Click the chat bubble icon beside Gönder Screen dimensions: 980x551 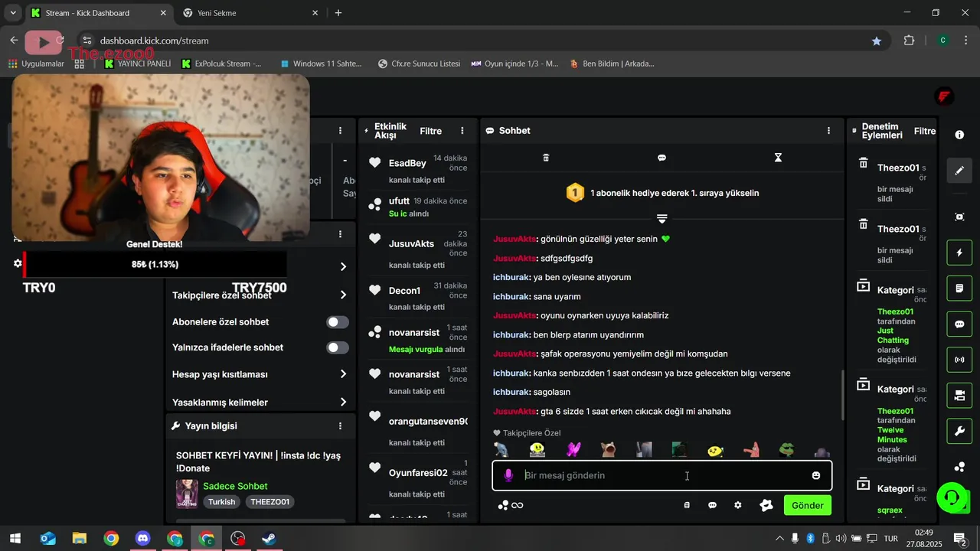712,505
